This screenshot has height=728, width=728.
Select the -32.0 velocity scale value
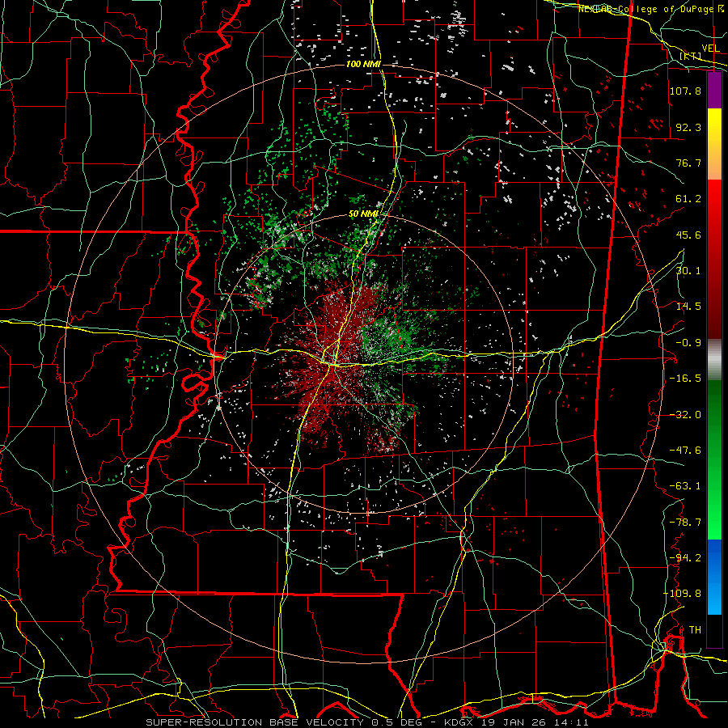[685, 415]
